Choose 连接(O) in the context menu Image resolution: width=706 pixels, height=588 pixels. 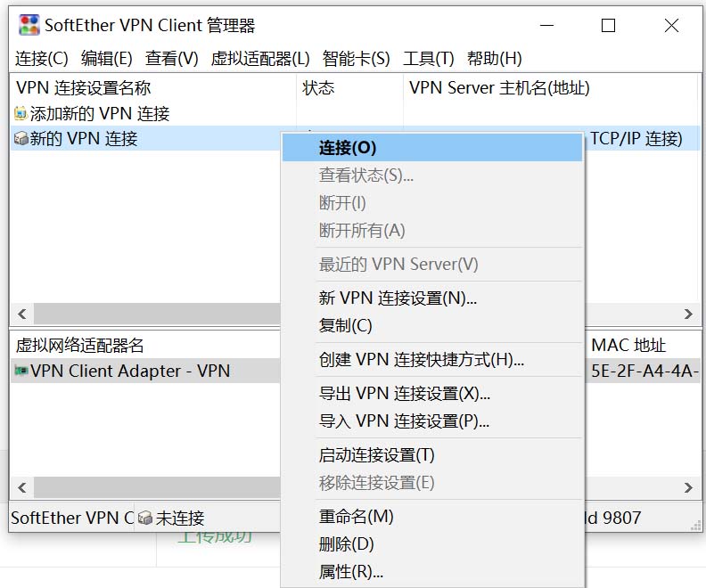348,148
